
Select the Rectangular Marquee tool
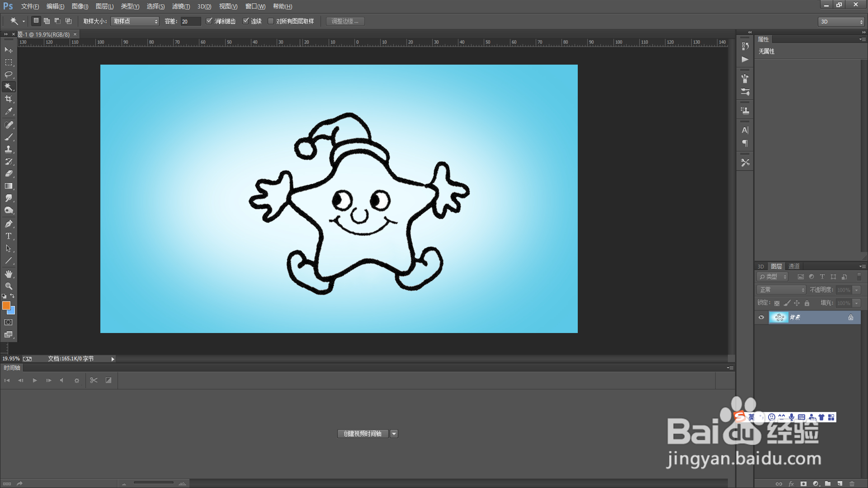click(9, 62)
